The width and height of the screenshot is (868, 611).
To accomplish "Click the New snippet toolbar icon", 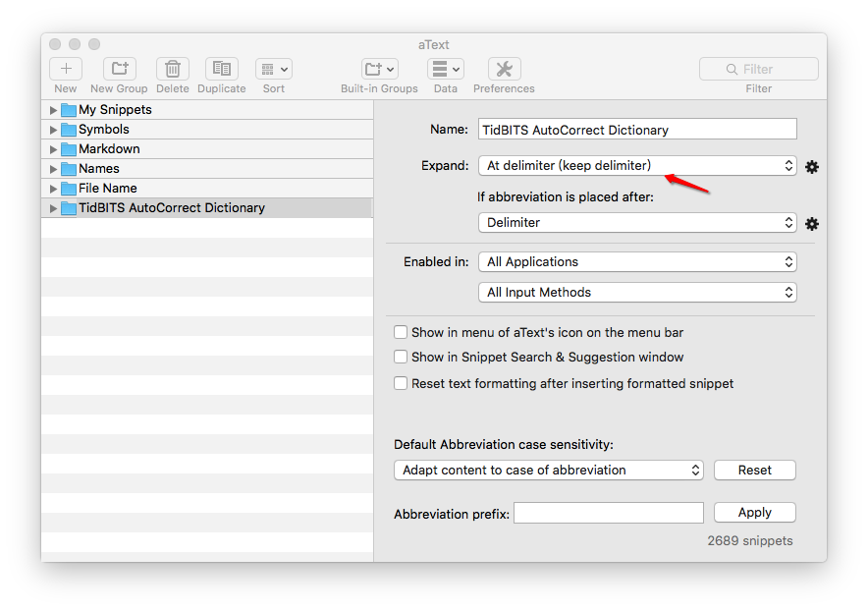I will (x=66, y=69).
